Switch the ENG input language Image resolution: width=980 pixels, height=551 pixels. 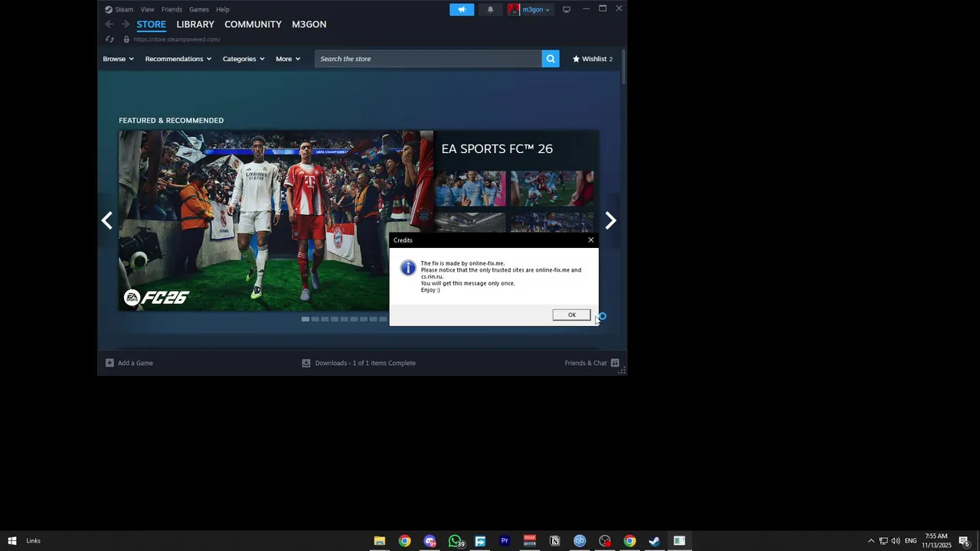(x=910, y=541)
